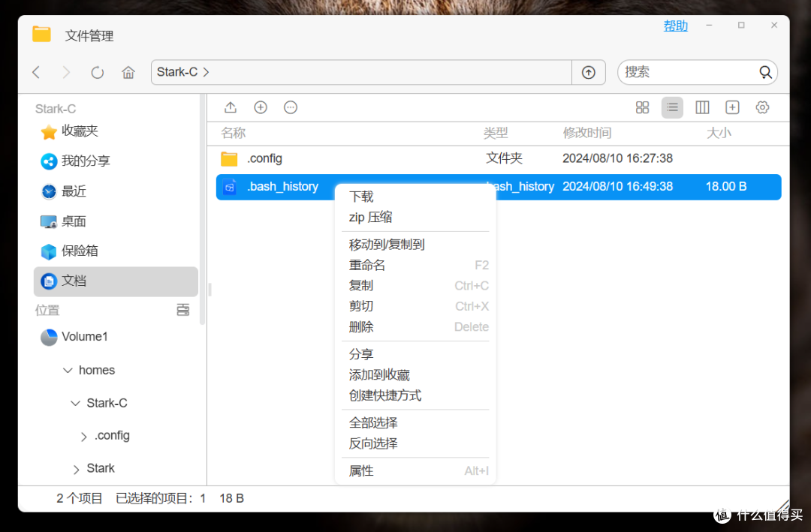Image resolution: width=811 pixels, height=532 pixels.
Task: Toggle list view mode in the toolbar
Action: (x=672, y=107)
